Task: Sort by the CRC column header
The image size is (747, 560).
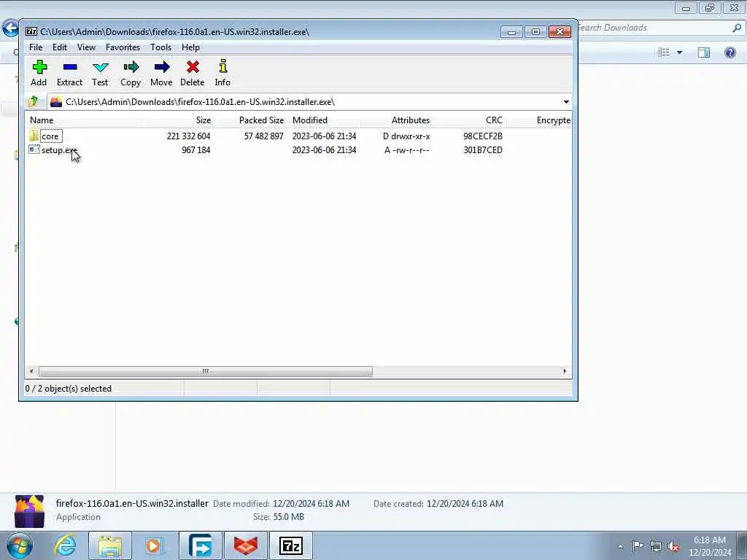Action: pos(470,120)
